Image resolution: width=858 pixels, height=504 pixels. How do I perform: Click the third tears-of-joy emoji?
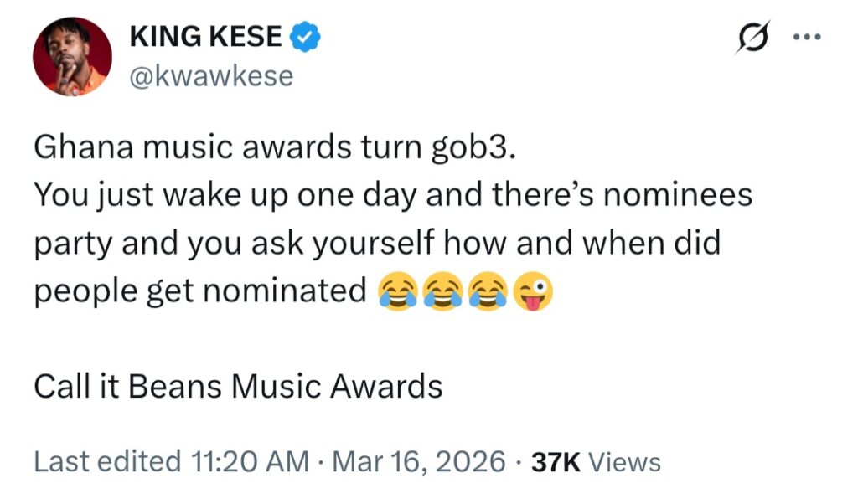click(x=488, y=291)
